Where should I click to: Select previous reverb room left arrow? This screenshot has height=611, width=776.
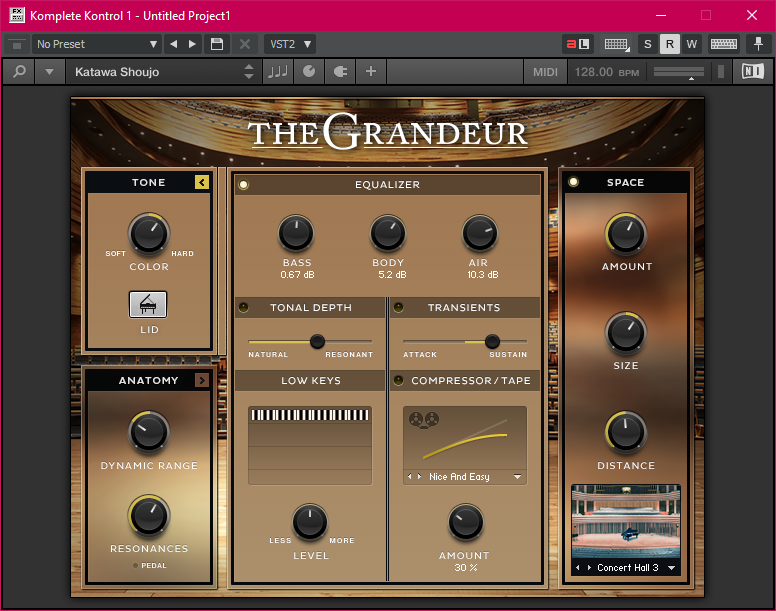coord(578,567)
